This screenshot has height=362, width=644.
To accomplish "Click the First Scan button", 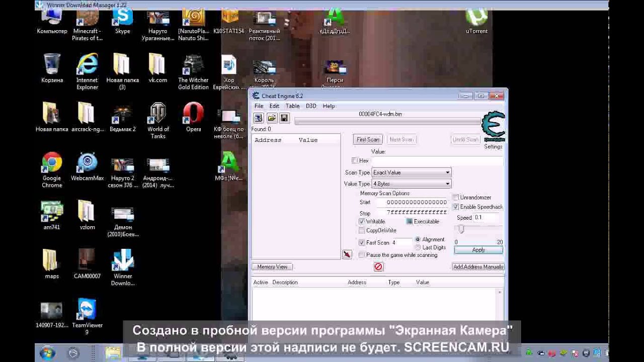I will coord(368,140).
